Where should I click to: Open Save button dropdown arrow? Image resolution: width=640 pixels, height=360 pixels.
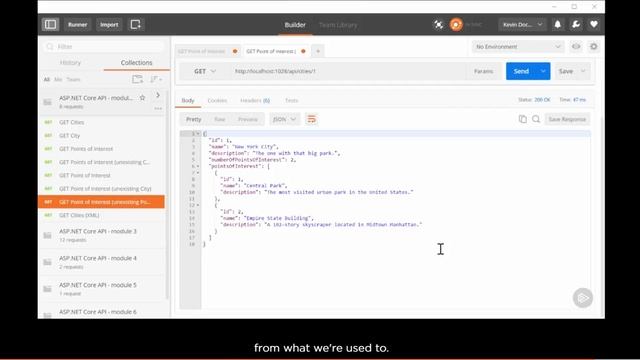pyautogui.click(x=583, y=71)
